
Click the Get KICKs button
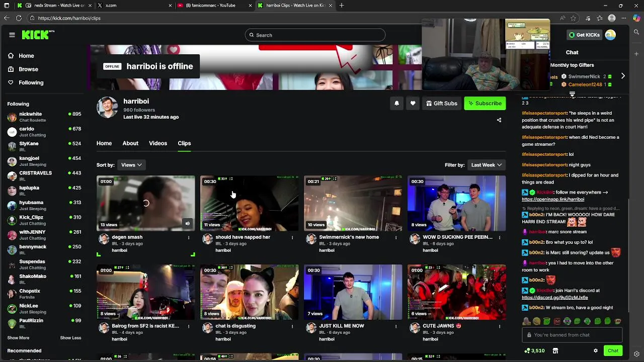(584, 35)
